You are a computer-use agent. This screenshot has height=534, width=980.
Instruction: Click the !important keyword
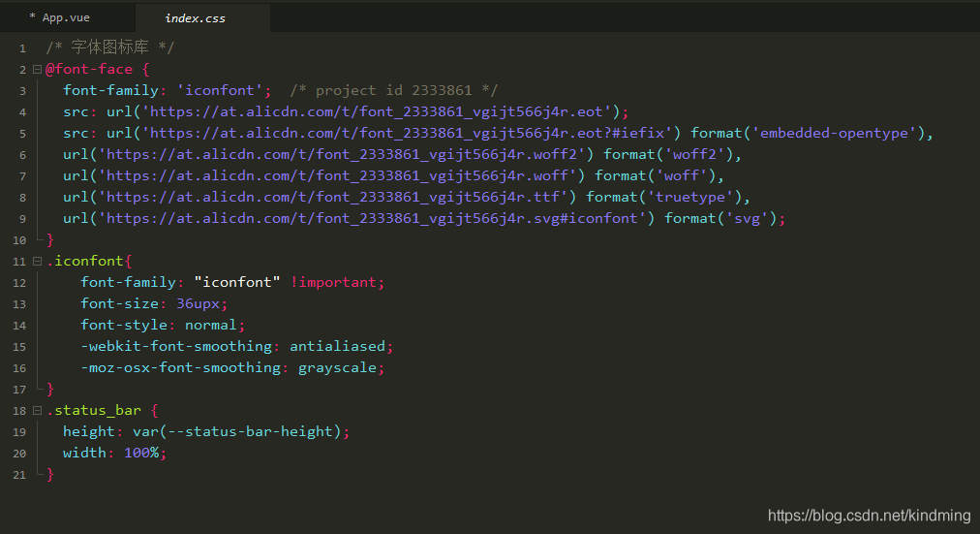[x=333, y=282]
